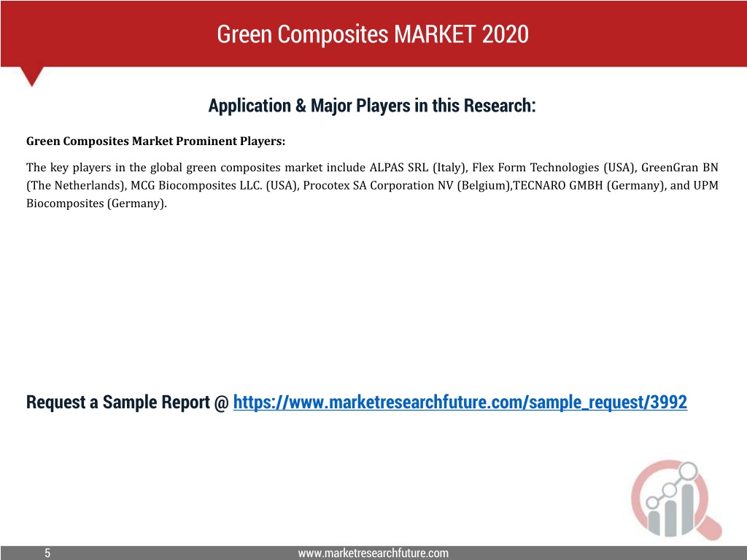The image size is (747, 560).
Task: Click 'Green Composites Market Prominent Players:' subheading
Action: coord(156,141)
